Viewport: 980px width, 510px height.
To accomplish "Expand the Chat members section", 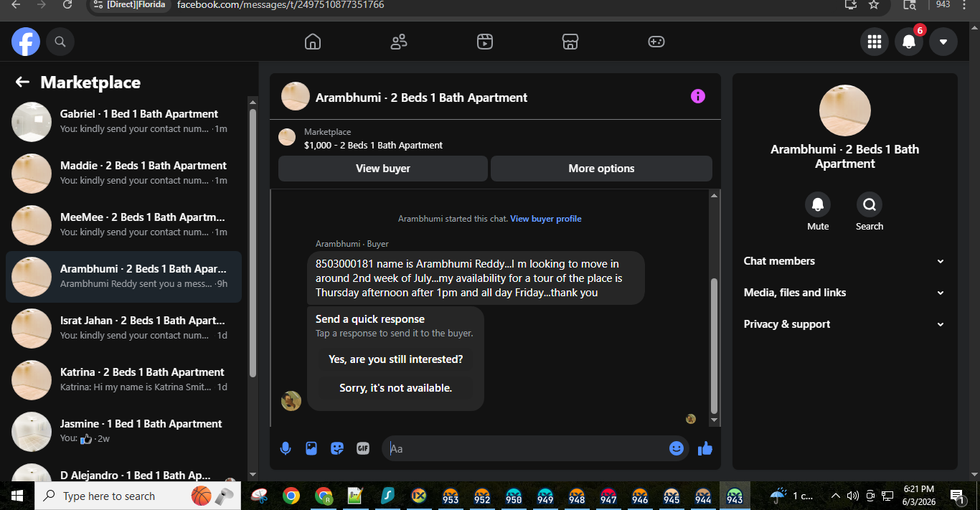I will [844, 261].
